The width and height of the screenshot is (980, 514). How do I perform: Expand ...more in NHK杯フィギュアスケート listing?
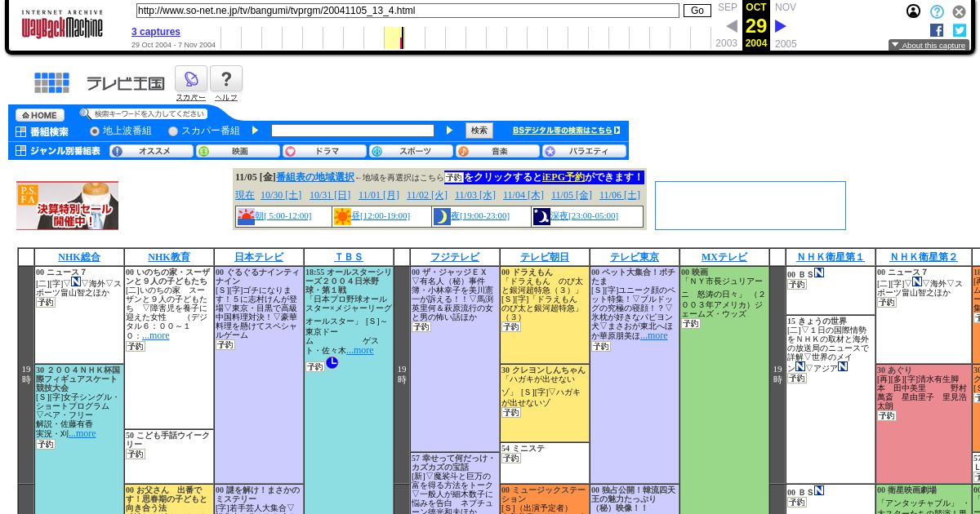[82, 433]
